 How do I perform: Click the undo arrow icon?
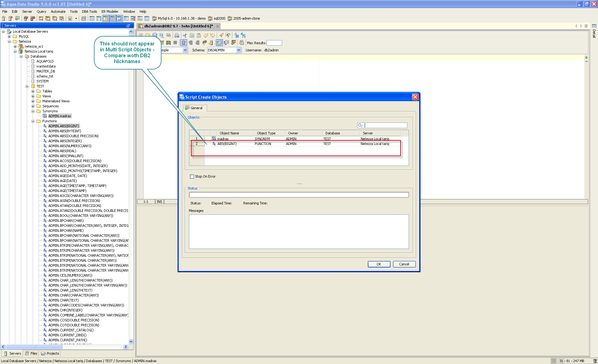pyautogui.click(x=206, y=35)
